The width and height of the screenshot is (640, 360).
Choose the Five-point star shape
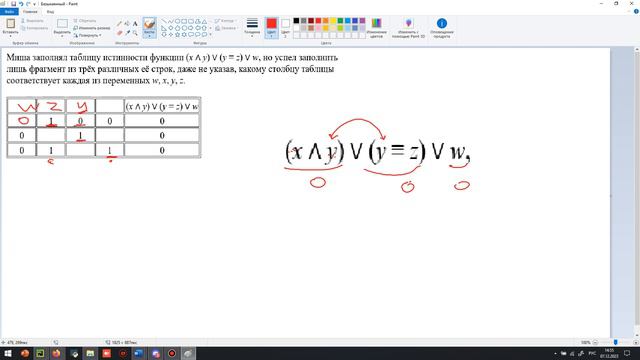tap(178, 35)
